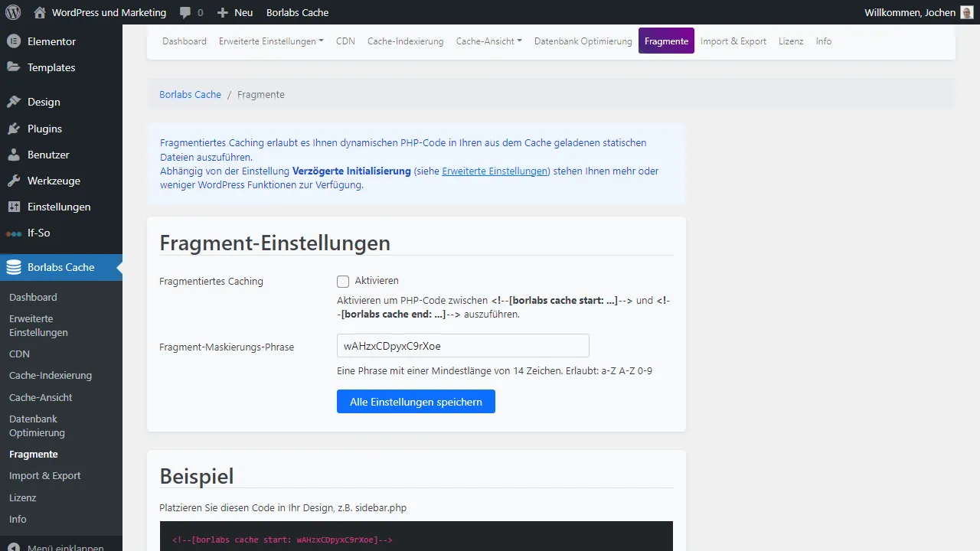Click the Werkzeuge label in the sidebar

[x=54, y=181]
